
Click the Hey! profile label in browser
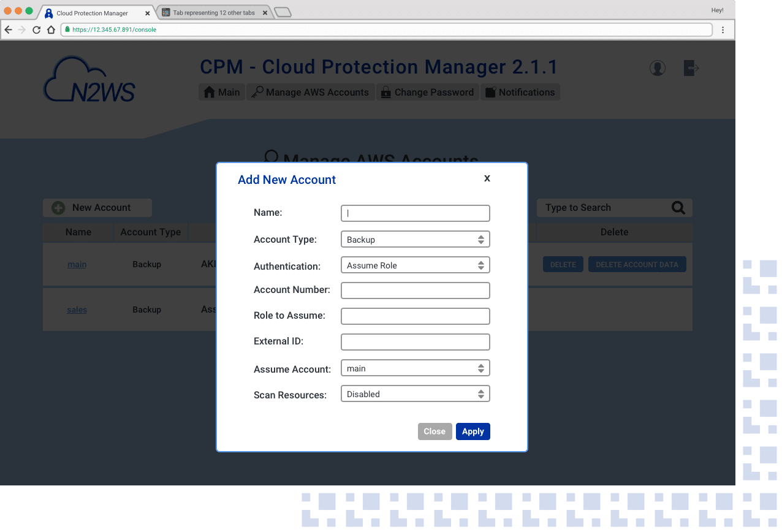point(717,10)
